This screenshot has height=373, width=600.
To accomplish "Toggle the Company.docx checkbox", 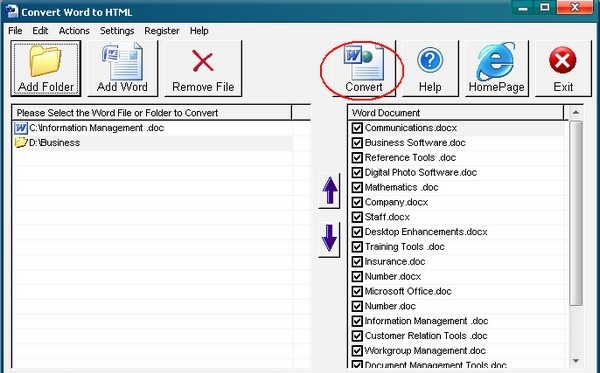I will (x=357, y=202).
